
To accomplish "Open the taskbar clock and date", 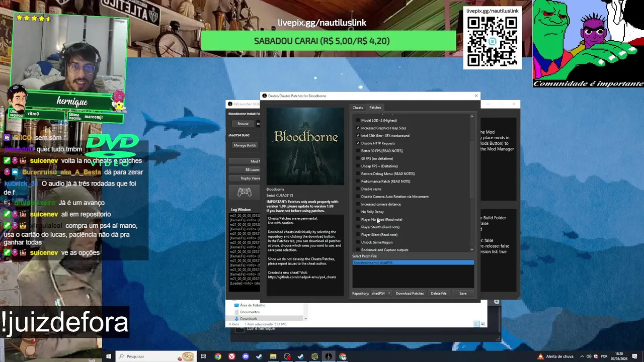I will point(618,356).
